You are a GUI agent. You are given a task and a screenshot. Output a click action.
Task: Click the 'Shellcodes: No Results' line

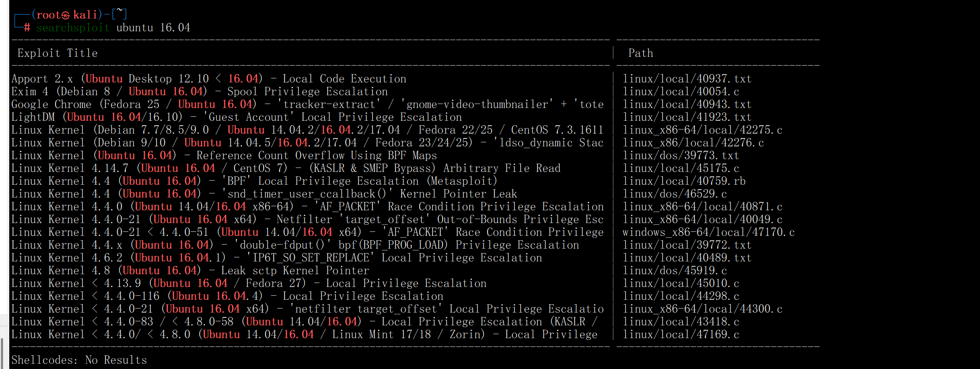[x=79, y=360]
